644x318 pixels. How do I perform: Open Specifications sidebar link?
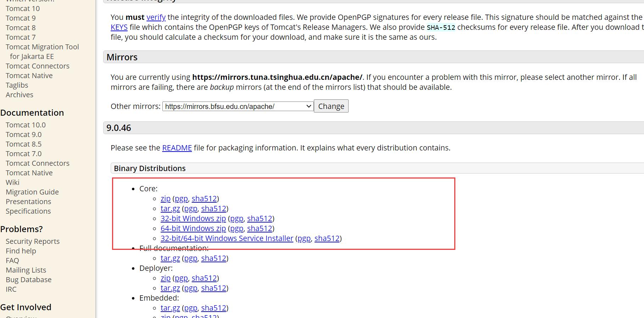tap(28, 211)
